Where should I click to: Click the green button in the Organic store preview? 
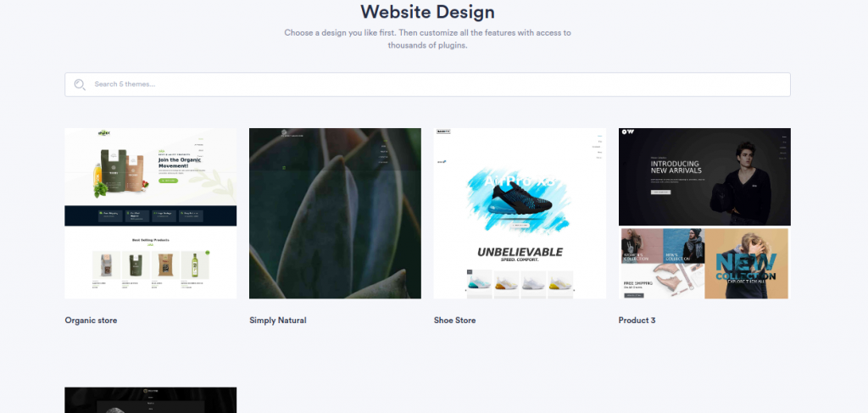click(169, 181)
